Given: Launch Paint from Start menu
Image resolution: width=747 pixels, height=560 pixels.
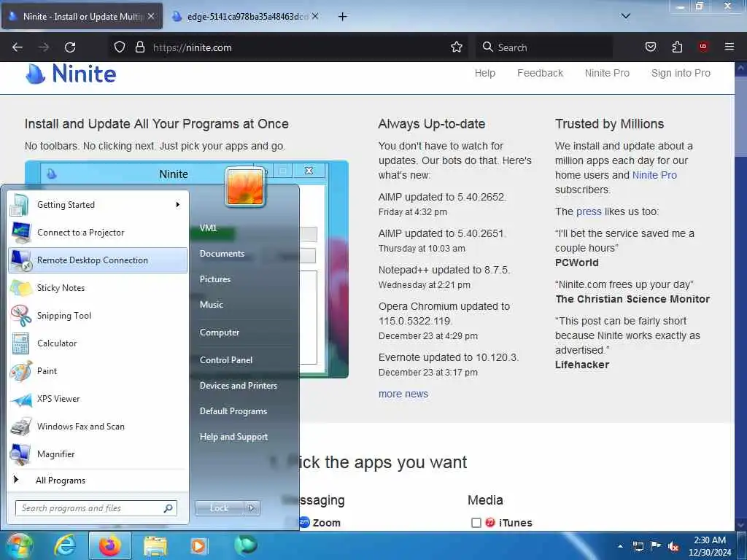Looking at the screenshot, I should tap(98, 371).
